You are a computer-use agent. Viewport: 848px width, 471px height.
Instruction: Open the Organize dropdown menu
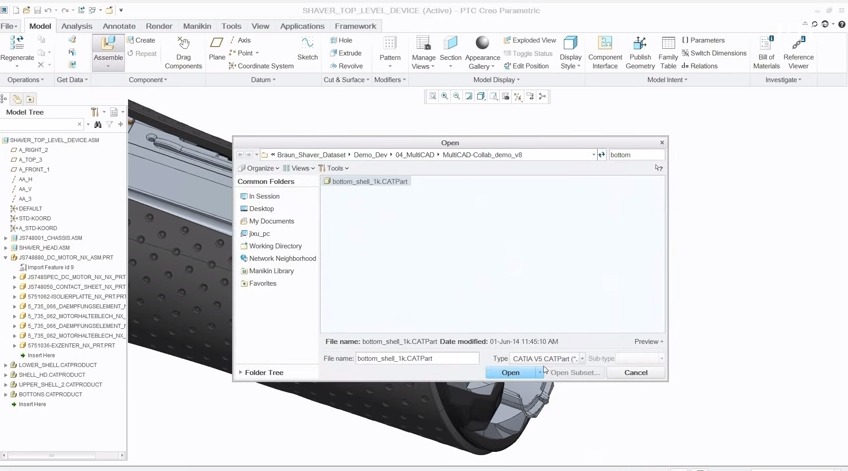259,169
